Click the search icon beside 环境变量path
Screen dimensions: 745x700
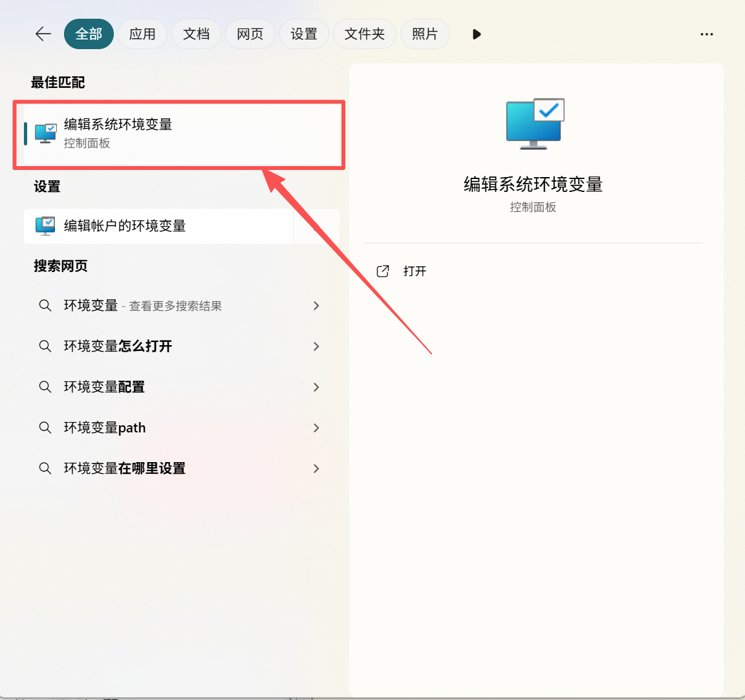(x=45, y=428)
